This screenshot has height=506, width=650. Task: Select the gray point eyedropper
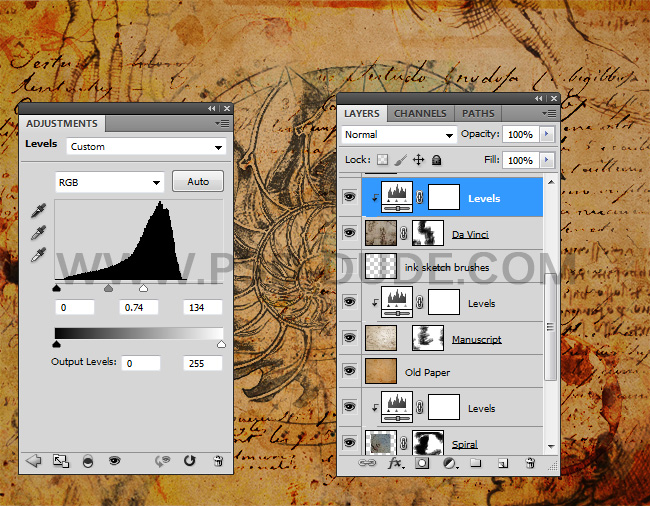(x=38, y=233)
